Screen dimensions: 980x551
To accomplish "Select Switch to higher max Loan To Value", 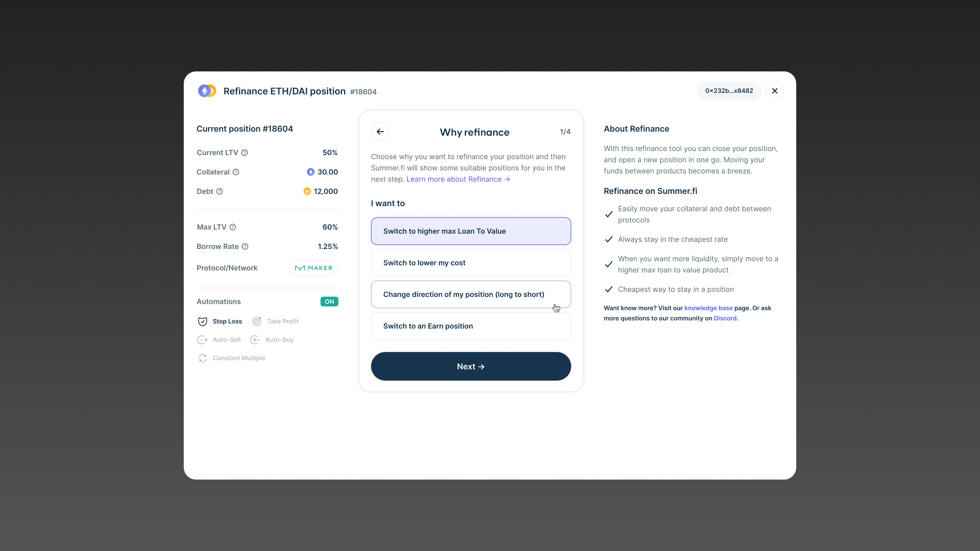I will 471,231.
